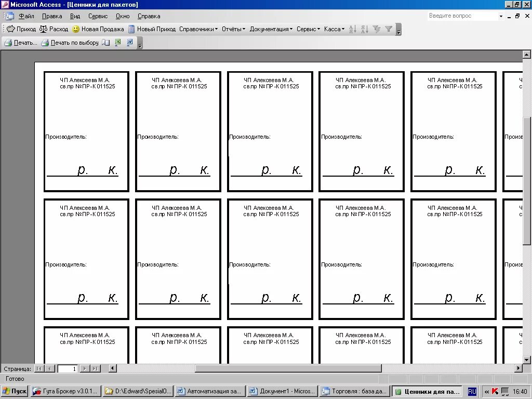Export report to Word icon
This screenshot has height=399, width=532.
pyautogui.click(x=129, y=43)
